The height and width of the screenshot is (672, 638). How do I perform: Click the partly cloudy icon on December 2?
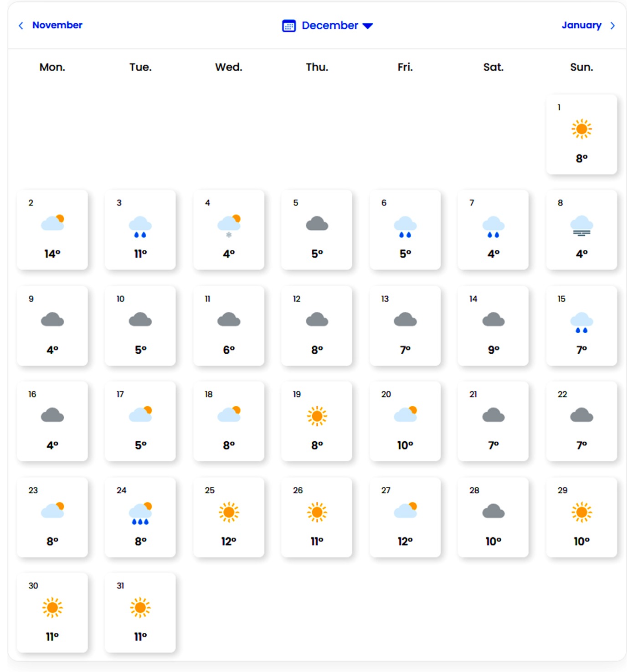pos(52,223)
